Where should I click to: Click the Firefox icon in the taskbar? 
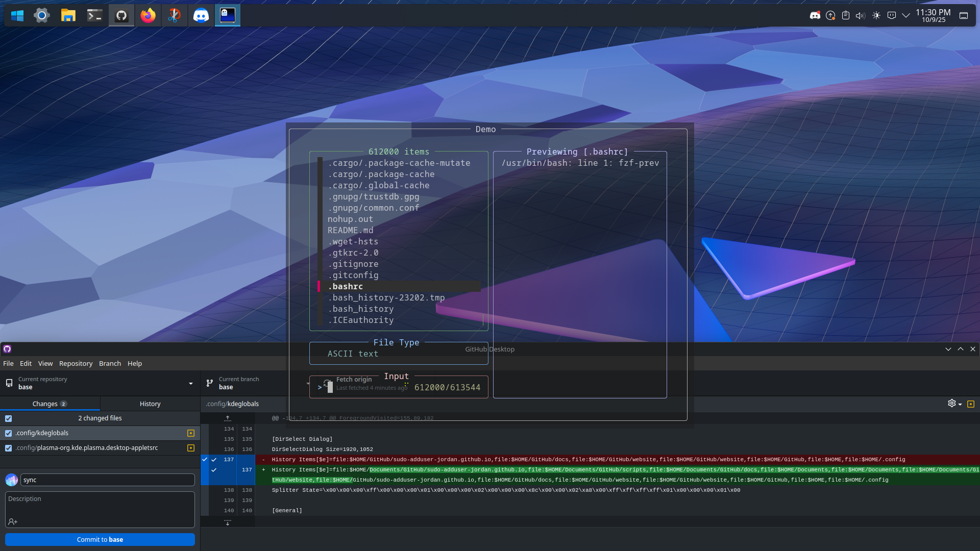(148, 15)
